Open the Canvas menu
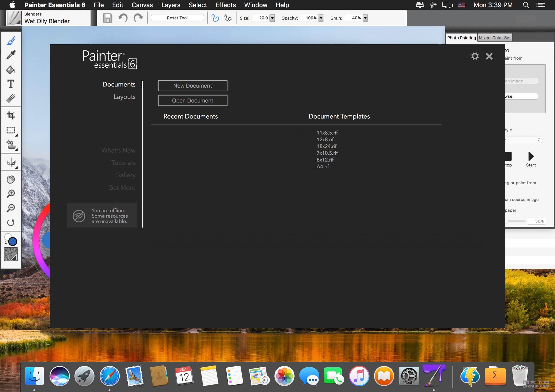 (142, 5)
